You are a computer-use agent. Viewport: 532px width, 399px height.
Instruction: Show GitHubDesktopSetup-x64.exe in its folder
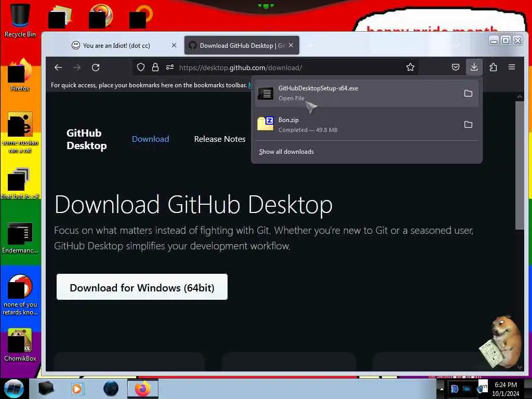pyautogui.click(x=468, y=93)
